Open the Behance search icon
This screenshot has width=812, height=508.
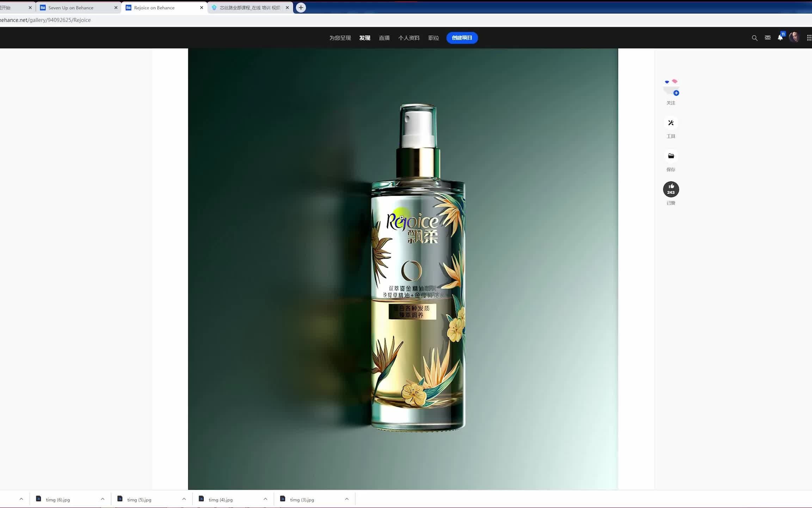click(x=755, y=38)
